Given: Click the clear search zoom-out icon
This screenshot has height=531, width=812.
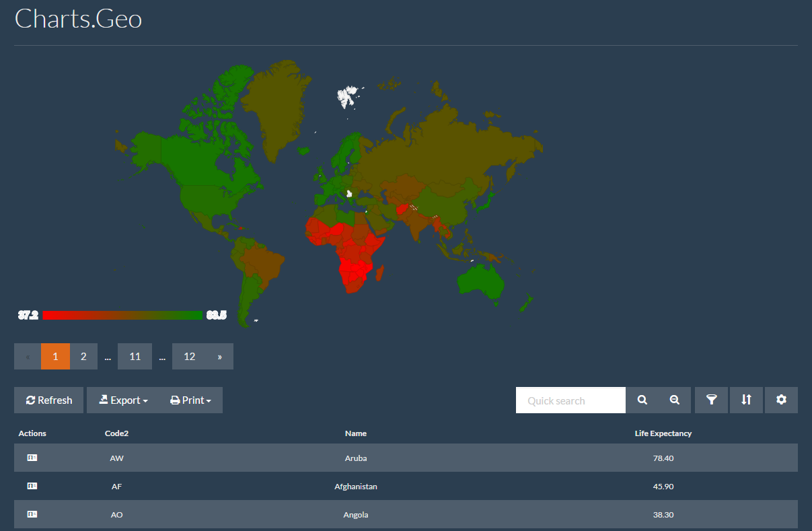Looking at the screenshot, I should point(675,400).
